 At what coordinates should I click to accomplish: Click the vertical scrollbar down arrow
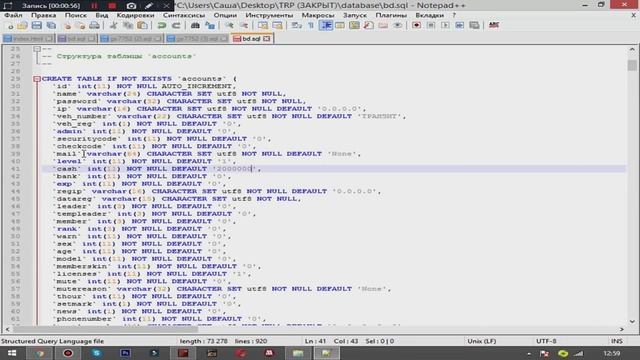pos(632,321)
